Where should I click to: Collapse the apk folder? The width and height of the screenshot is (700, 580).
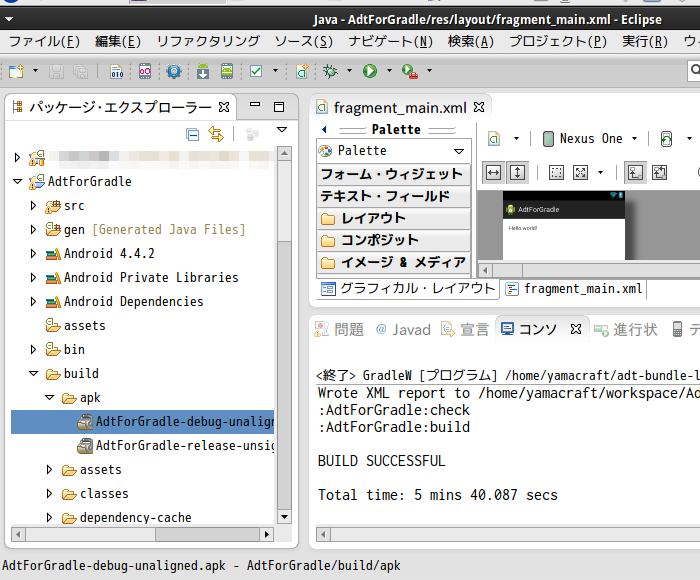point(50,397)
